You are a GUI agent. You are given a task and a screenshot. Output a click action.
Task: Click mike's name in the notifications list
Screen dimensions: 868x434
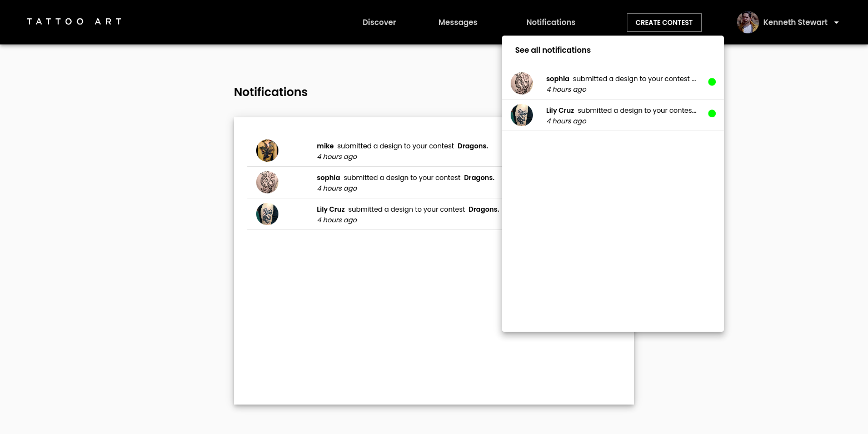click(x=325, y=146)
